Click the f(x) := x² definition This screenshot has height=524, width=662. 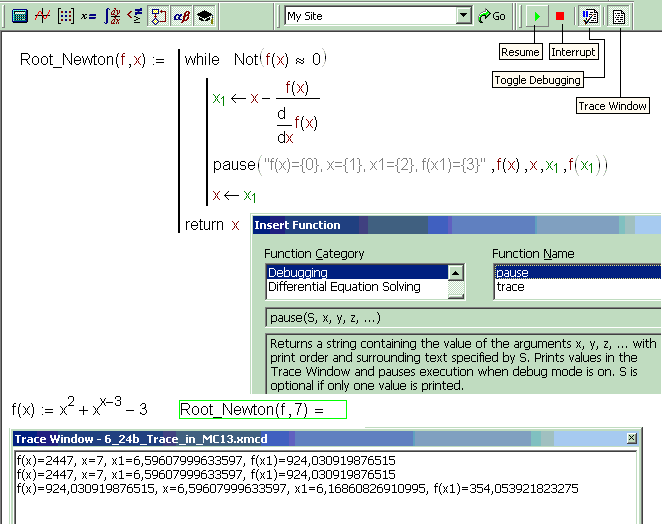(79, 407)
